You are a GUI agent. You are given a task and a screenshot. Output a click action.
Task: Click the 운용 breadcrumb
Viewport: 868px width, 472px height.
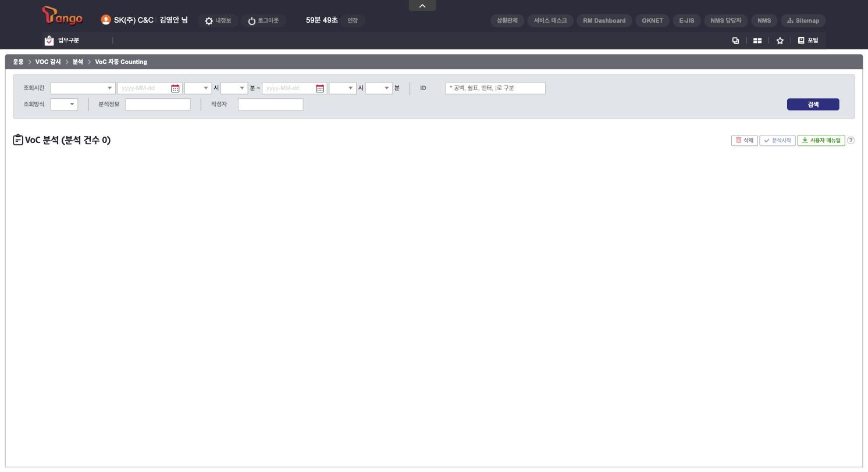(x=18, y=62)
